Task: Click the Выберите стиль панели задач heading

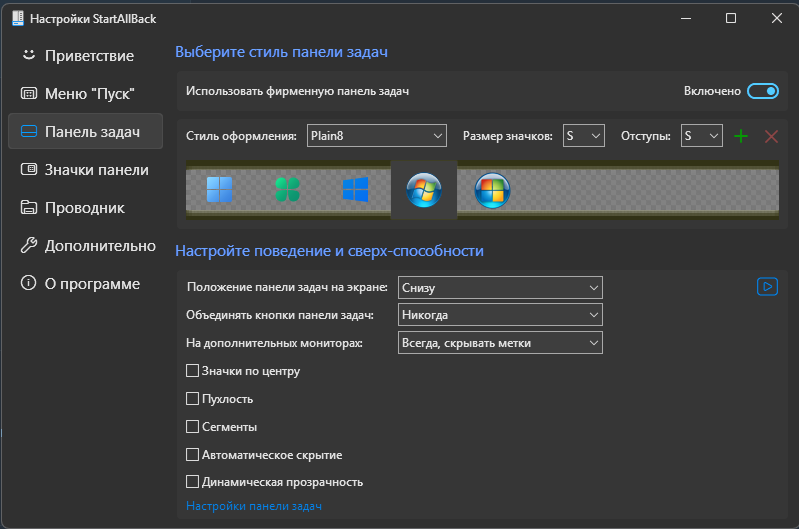Action: point(281,52)
